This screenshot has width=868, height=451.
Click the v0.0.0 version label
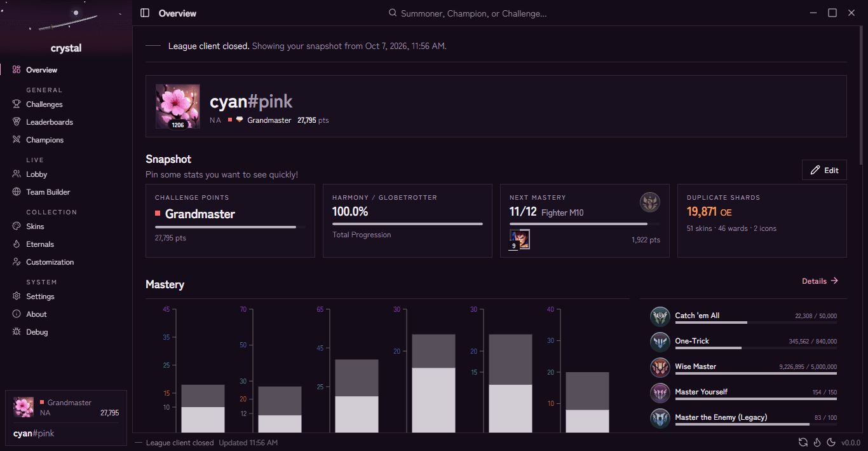click(x=851, y=443)
